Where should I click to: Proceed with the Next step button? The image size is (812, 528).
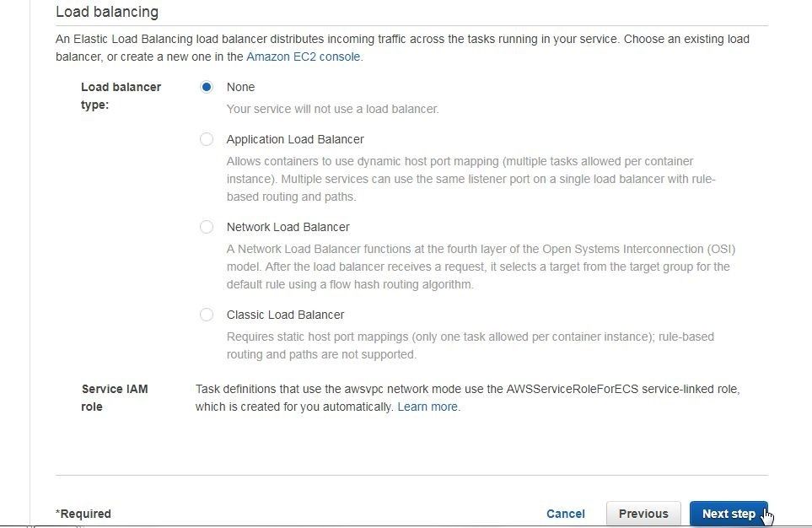coord(729,514)
